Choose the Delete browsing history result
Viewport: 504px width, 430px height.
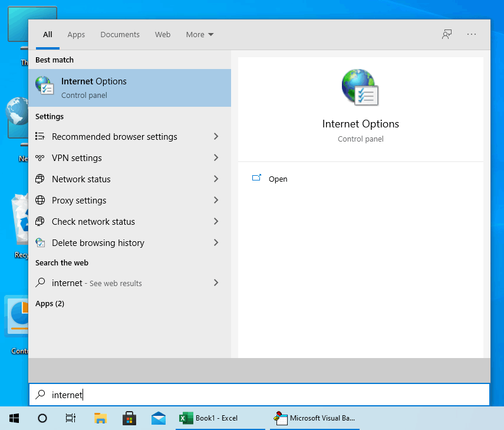(130, 242)
